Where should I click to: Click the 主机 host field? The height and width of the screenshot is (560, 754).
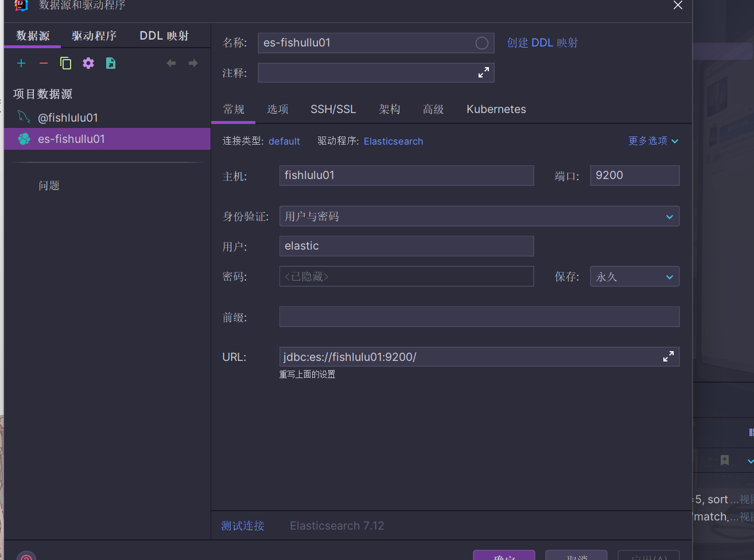(x=406, y=176)
